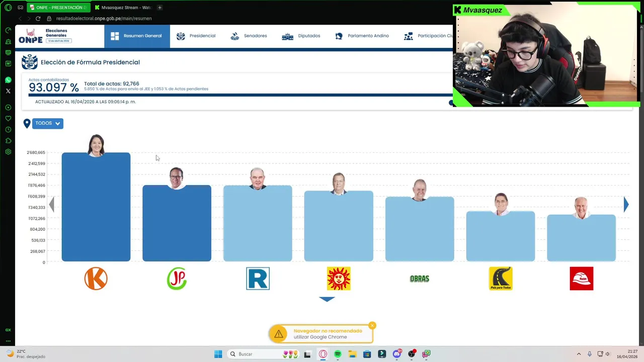Open browser settings gear in sidebar
Viewport: 644px width, 362px height.
coord(8,152)
